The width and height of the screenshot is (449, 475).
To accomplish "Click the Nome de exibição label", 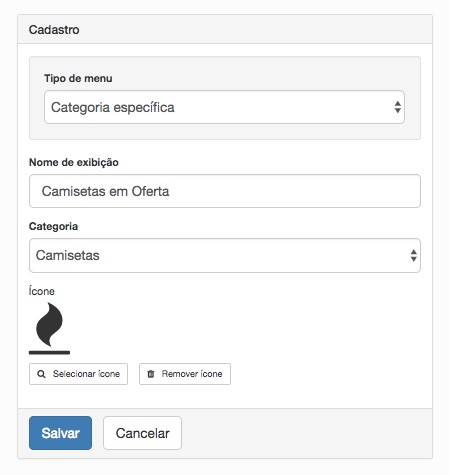I will [x=74, y=162].
